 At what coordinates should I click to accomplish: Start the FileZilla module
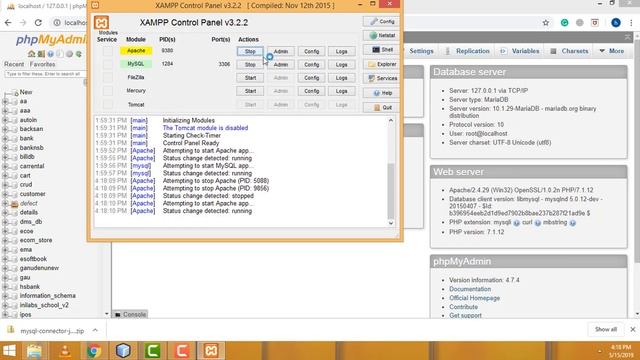coord(250,78)
